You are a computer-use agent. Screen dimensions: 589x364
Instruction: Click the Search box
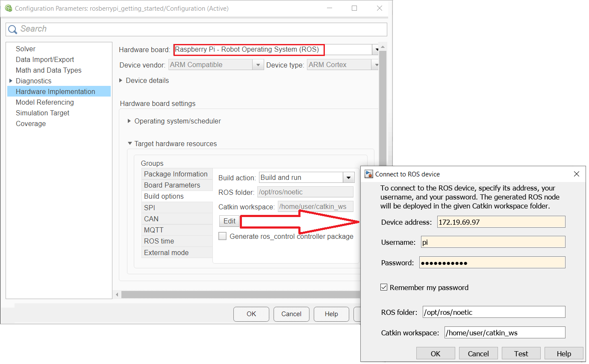coord(196,29)
